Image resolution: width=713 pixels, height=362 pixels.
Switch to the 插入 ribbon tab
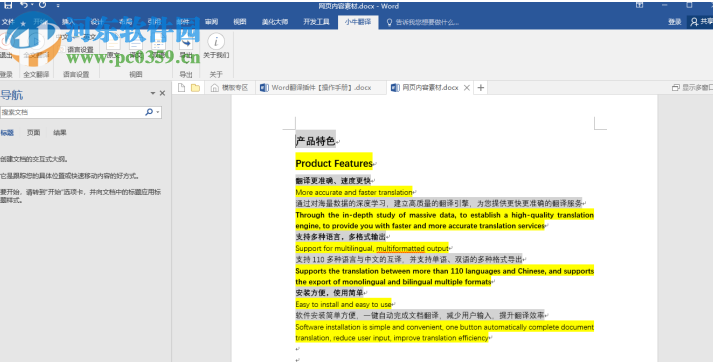(x=68, y=22)
